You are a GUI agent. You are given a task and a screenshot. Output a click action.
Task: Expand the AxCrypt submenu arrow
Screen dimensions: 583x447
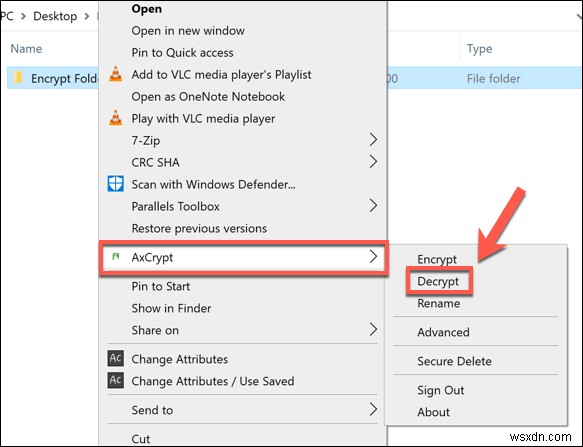click(x=373, y=257)
